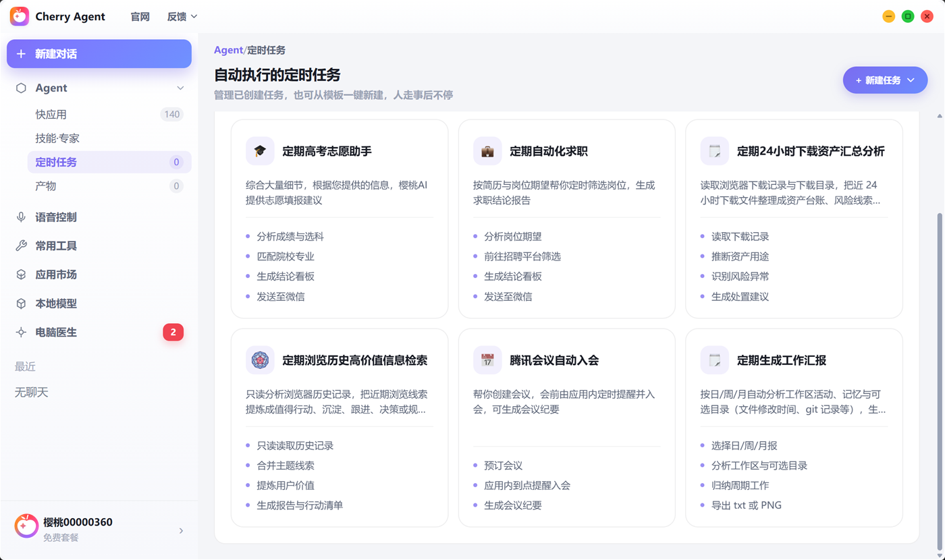
Task: Click the notepad icon on 定期24小时下载资产汇总分析
Action: click(x=714, y=151)
